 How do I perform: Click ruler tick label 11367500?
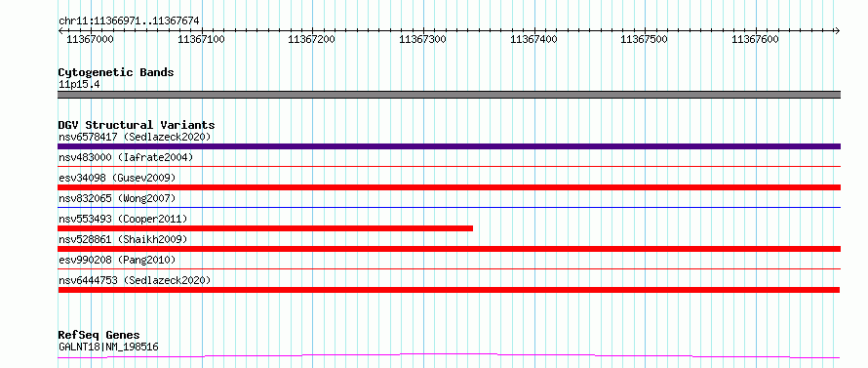pos(644,39)
